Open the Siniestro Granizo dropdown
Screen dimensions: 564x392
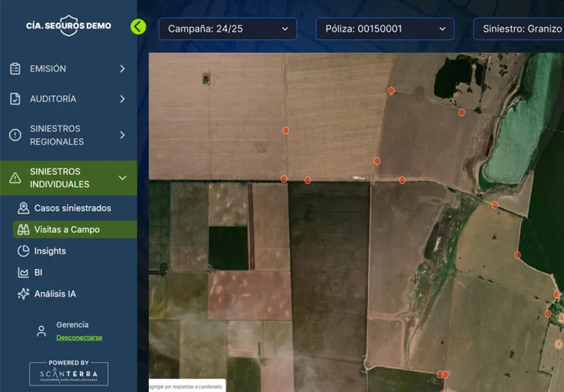pos(519,29)
